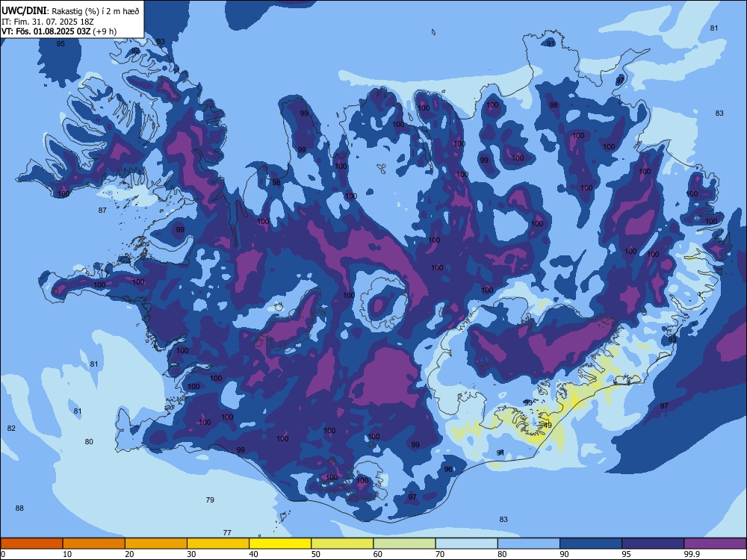Screen dimensions: 747x560
Task: Select the legend tick label '99.9'
Action: [x=691, y=554]
